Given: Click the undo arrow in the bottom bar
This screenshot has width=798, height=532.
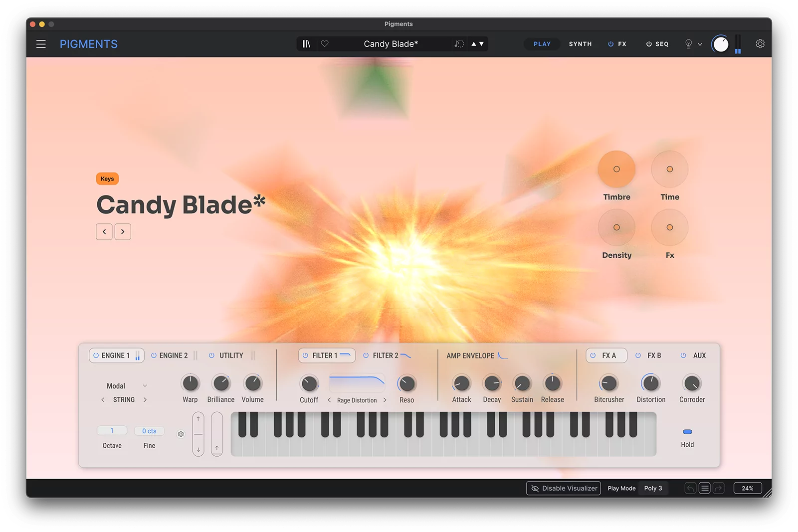Looking at the screenshot, I should 690,488.
